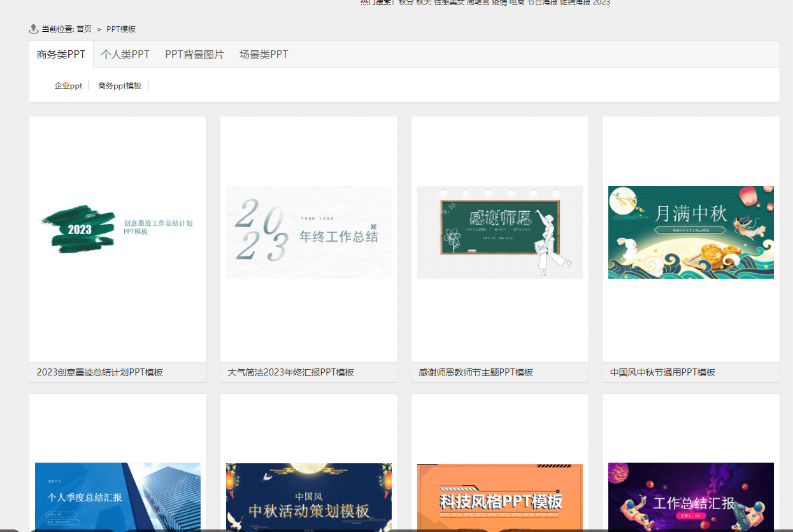The image size is (793, 532).
Task: Click the 2023创意墨迹总结计划PPT模板 title
Action: (x=100, y=372)
